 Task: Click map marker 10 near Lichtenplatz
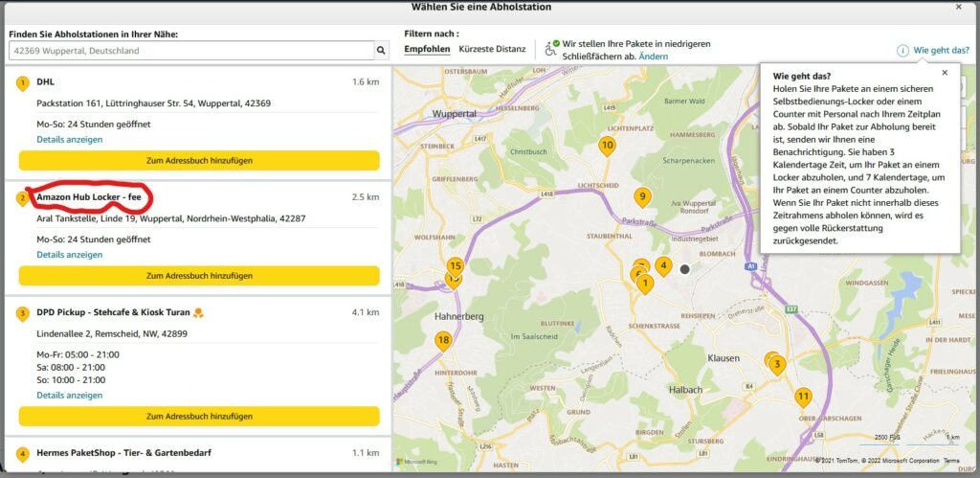pos(607,147)
